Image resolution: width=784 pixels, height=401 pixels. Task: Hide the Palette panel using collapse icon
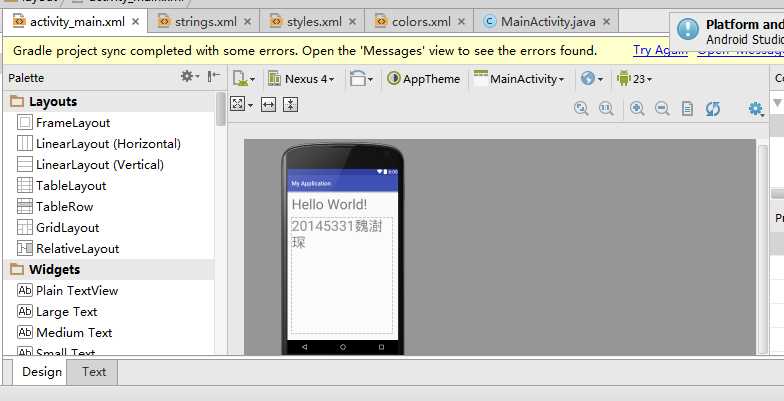point(214,76)
